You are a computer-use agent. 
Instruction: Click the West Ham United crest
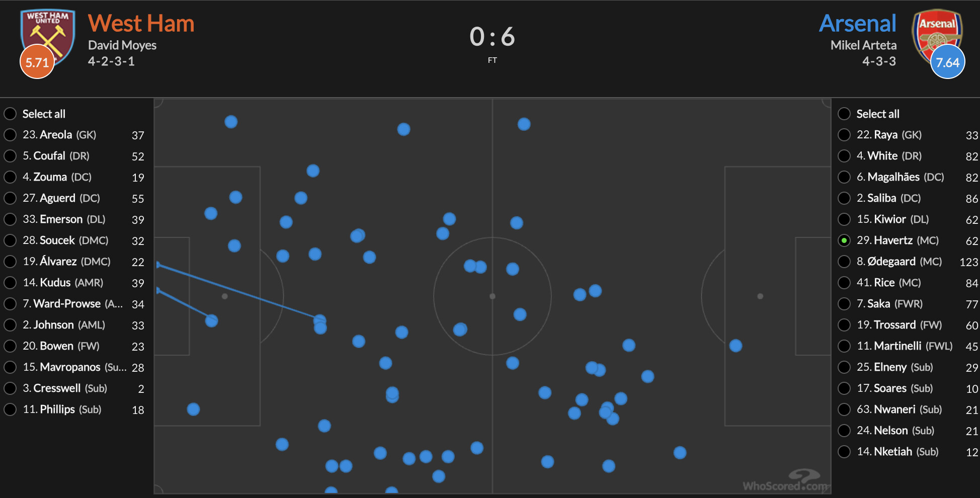click(48, 37)
